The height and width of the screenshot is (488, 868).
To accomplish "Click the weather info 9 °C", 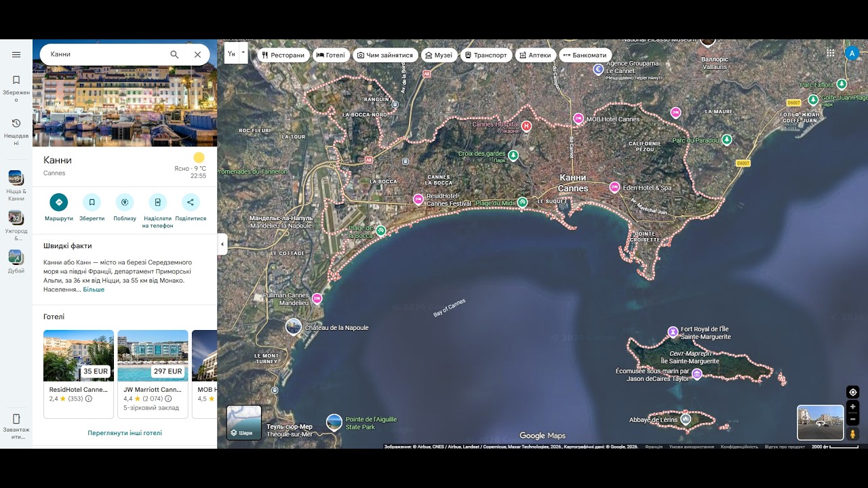I will [x=191, y=166].
